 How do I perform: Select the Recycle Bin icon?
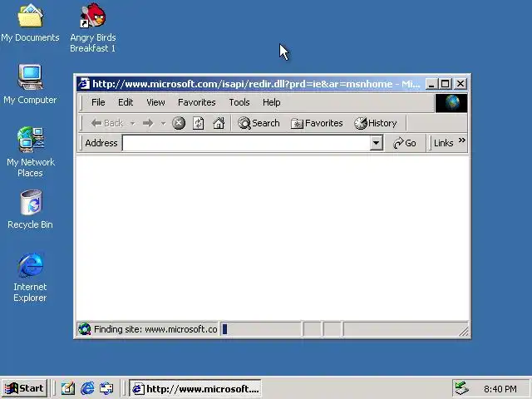[x=30, y=209]
